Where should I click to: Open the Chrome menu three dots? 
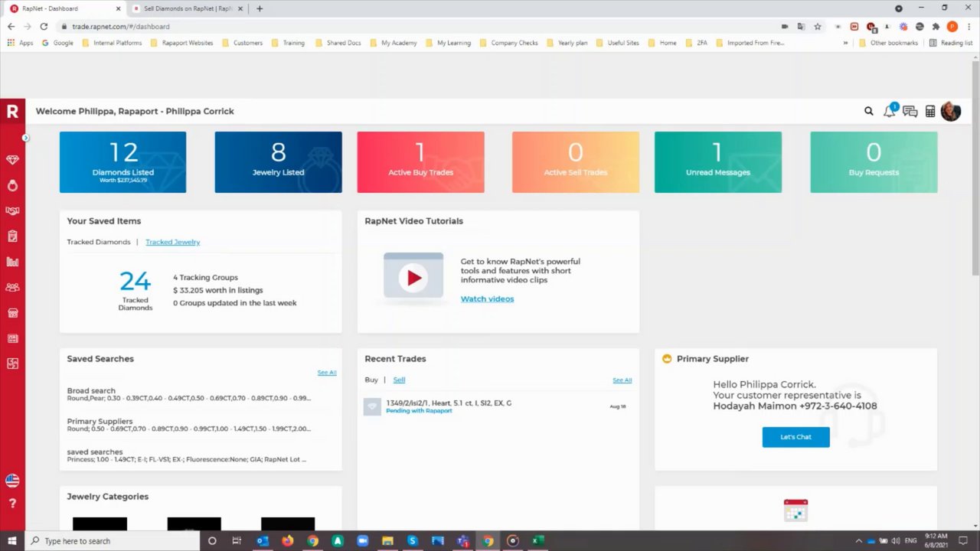(x=969, y=26)
